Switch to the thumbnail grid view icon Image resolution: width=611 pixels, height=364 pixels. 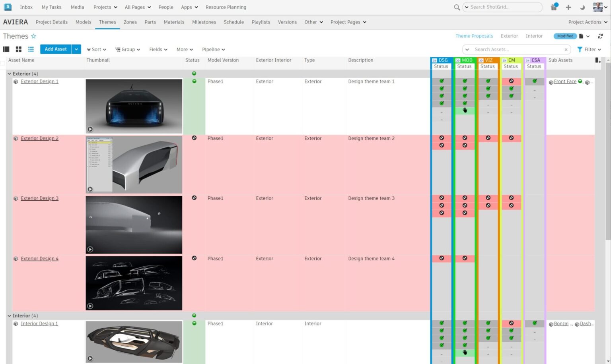tap(18, 49)
